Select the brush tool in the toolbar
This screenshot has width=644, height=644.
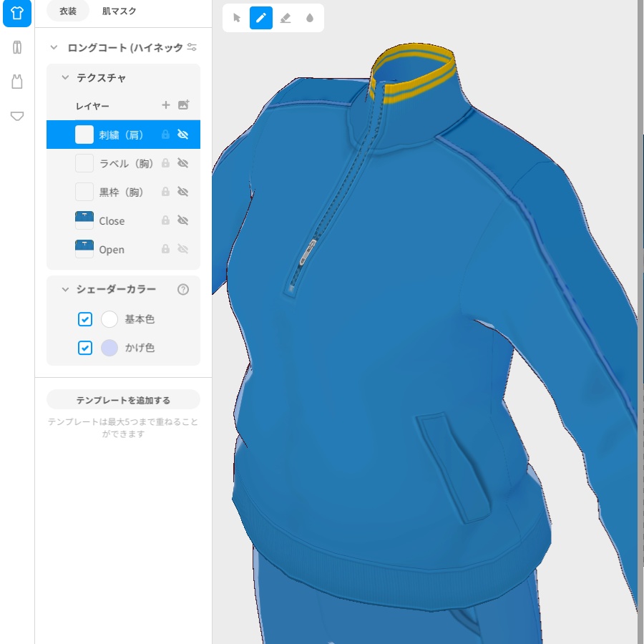(x=260, y=18)
